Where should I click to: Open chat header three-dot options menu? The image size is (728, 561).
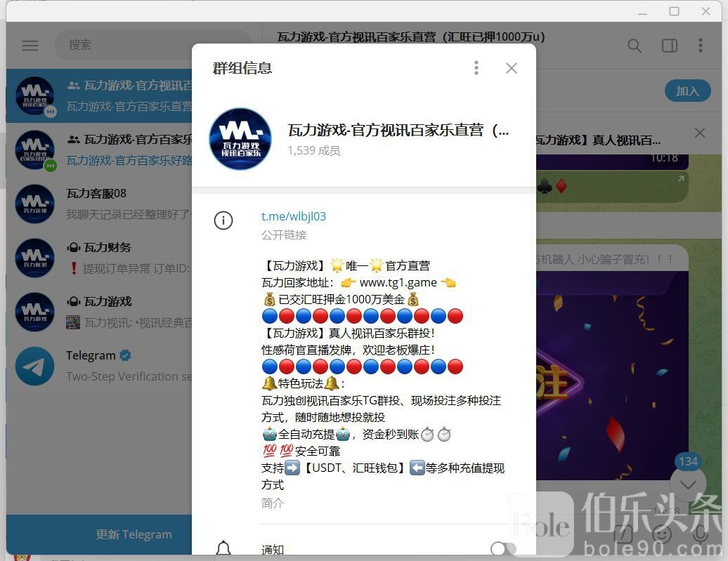[x=700, y=46]
